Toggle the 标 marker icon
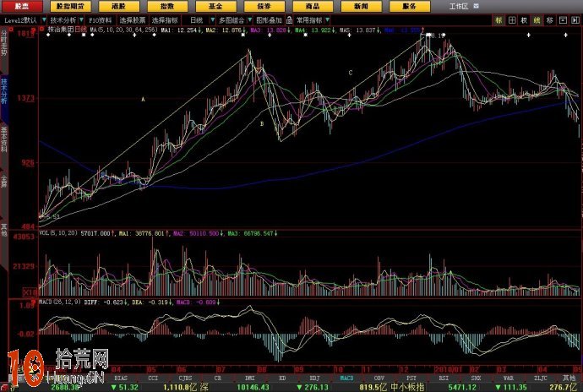The height and width of the screenshot is (392, 583). click(x=499, y=20)
